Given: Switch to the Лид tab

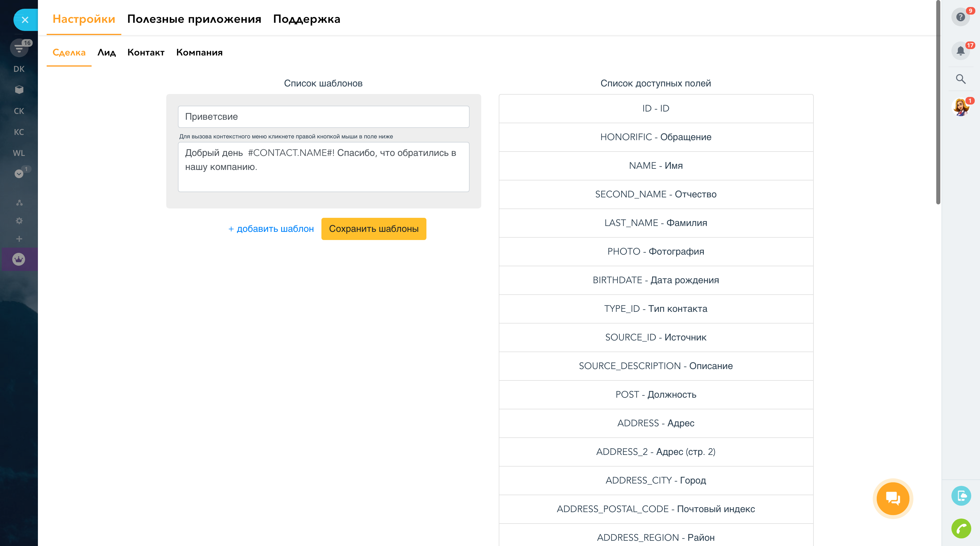Looking at the screenshot, I should tap(106, 53).
